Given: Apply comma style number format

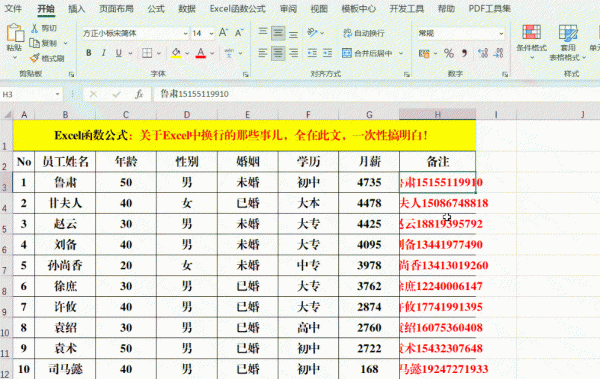Looking at the screenshot, I should tap(464, 53).
